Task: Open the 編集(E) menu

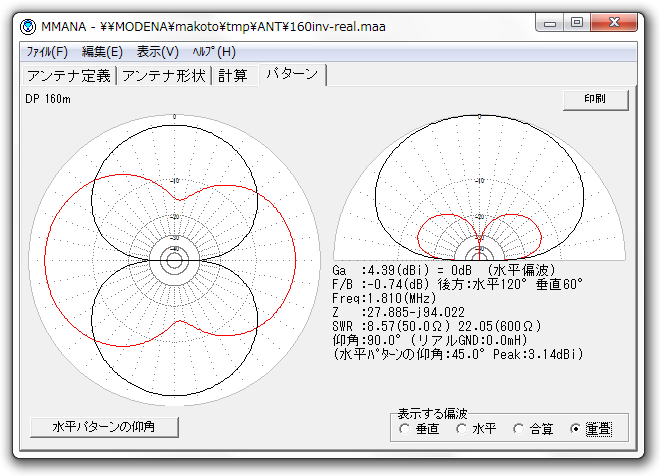Action: (102, 51)
